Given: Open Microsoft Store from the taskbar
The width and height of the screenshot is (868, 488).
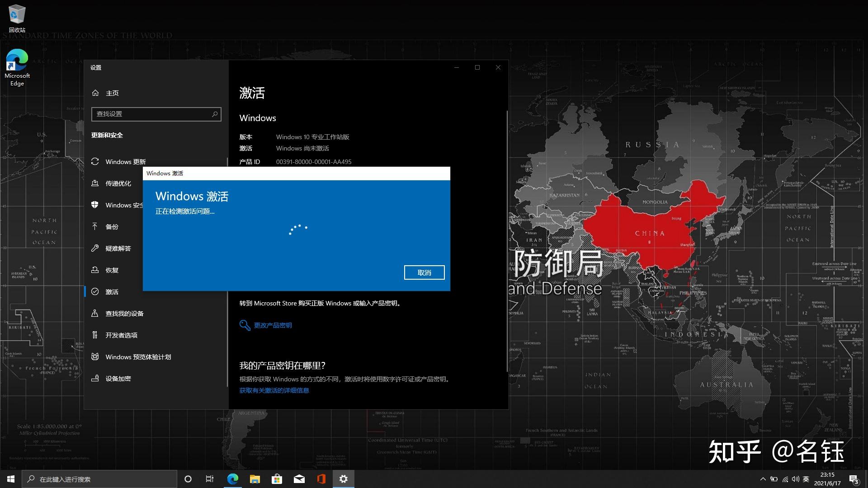Looking at the screenshot, I should (277, 479).
